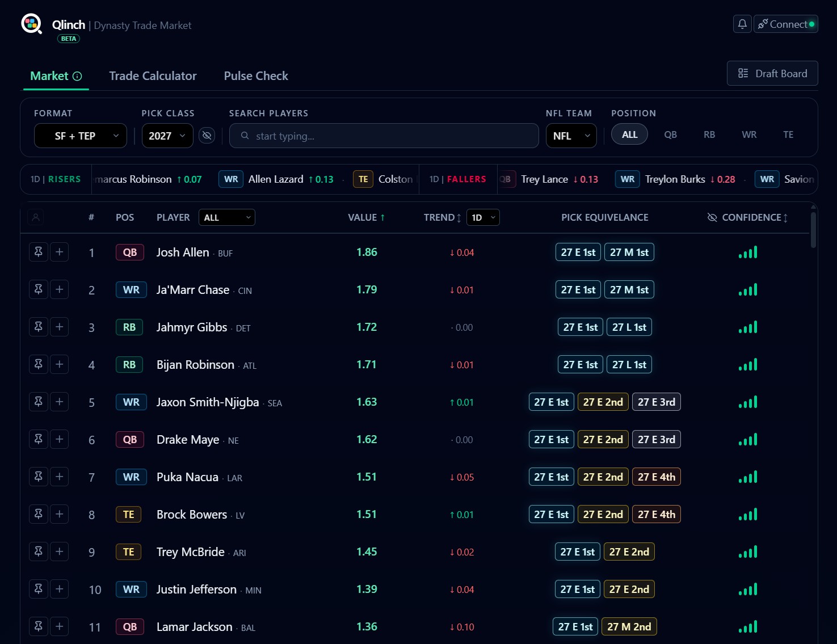
Task: Click Josh Allen's 27 M 1st pick badge
Action: pyautogui.click(x=629, y=252)
